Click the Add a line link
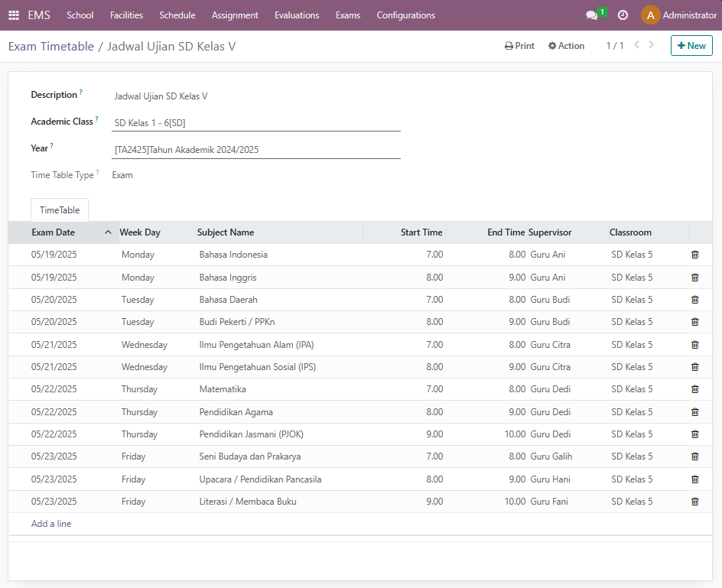The image size is (722, 588). (51, 524)
